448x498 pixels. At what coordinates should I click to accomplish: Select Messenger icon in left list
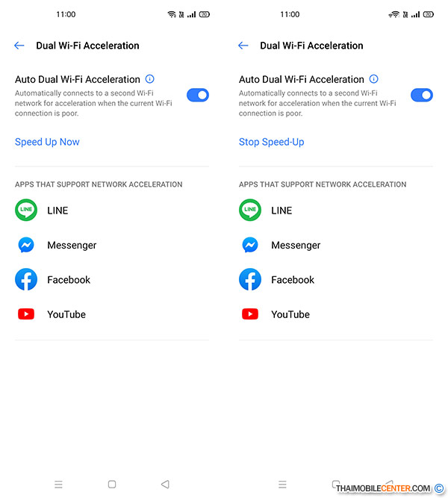point(26,245)
